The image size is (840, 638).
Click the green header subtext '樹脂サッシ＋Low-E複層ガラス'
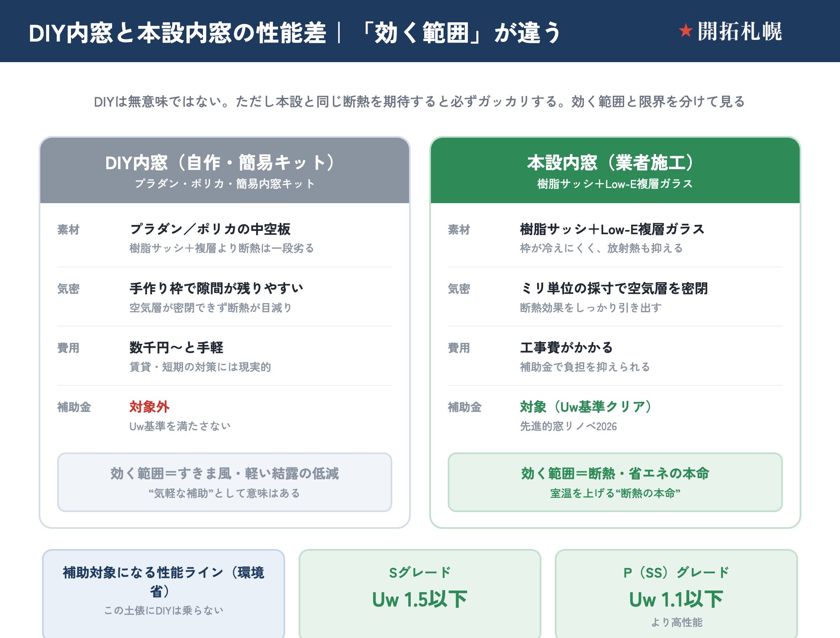pos(615,184)
